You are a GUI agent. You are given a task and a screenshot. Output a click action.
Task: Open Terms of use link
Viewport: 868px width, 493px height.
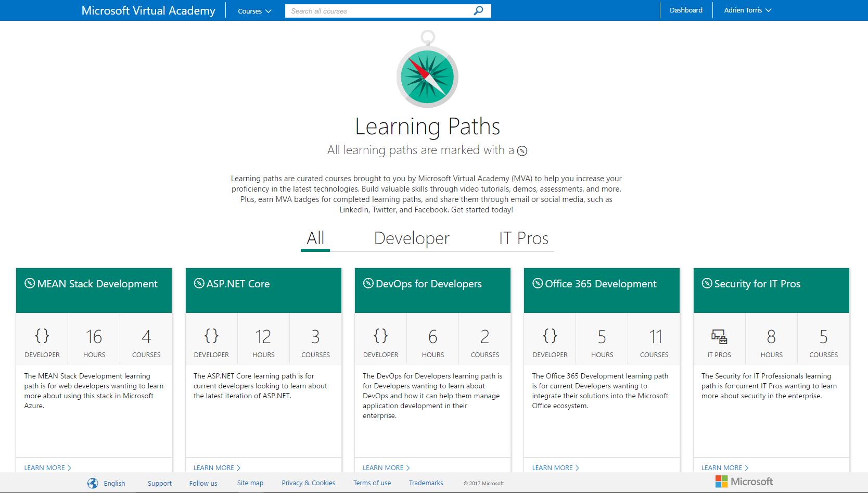click(372, 483)
